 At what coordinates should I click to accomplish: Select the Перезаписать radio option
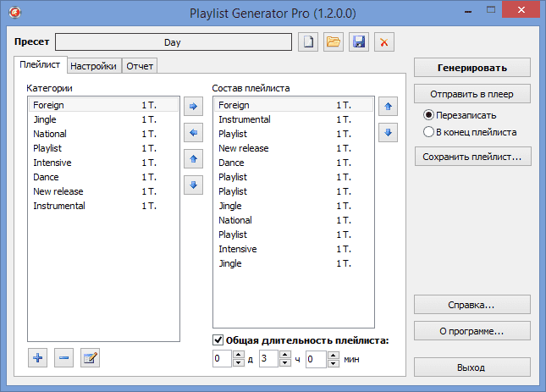click(x=428, y=115)
